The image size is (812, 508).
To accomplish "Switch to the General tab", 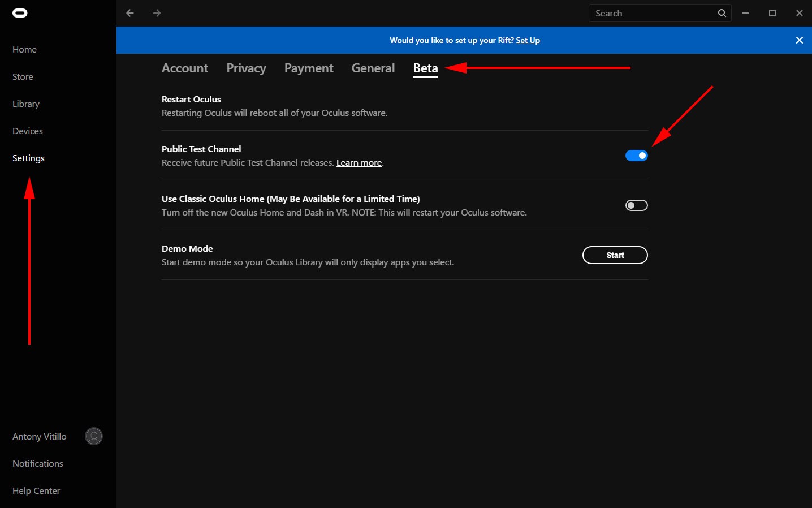I will click(x=373, y=68).
